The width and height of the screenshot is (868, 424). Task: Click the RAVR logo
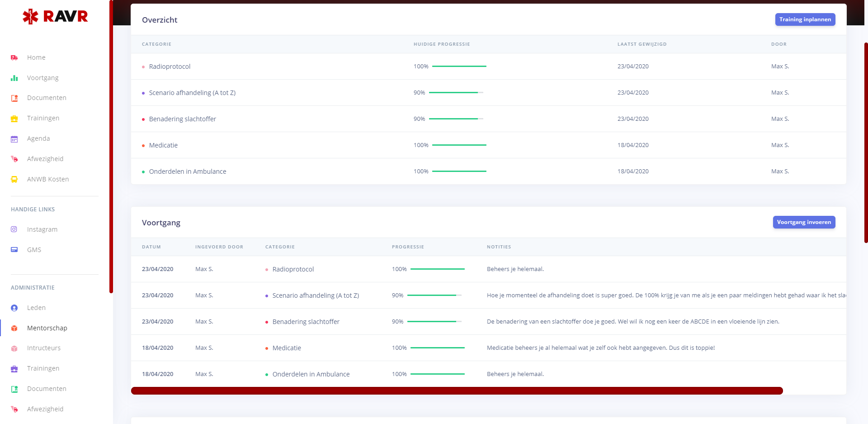pos(55,17)
